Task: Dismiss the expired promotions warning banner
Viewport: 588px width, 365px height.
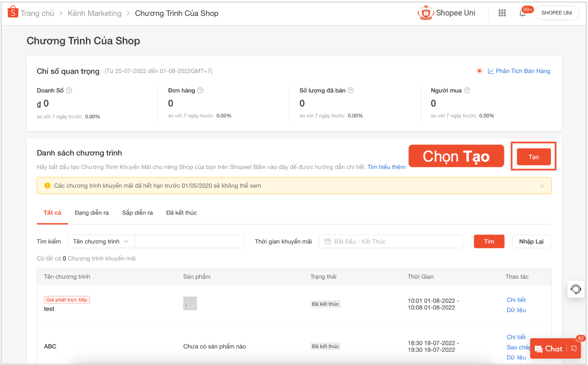Action: click(x=542, y=186)
